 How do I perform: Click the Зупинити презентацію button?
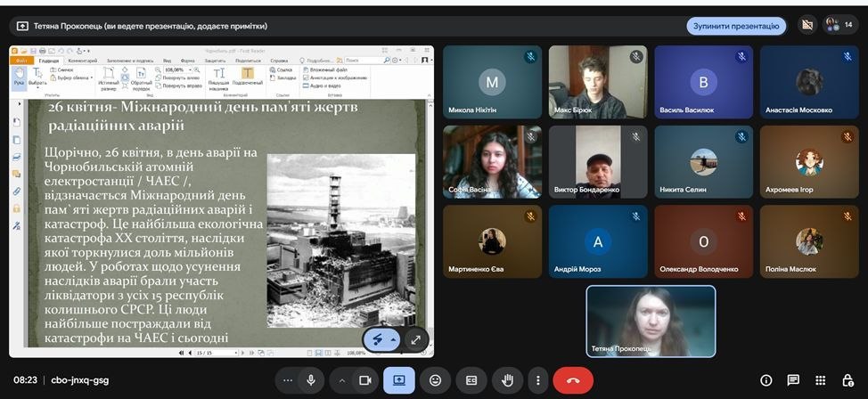[x=736, y=26]
